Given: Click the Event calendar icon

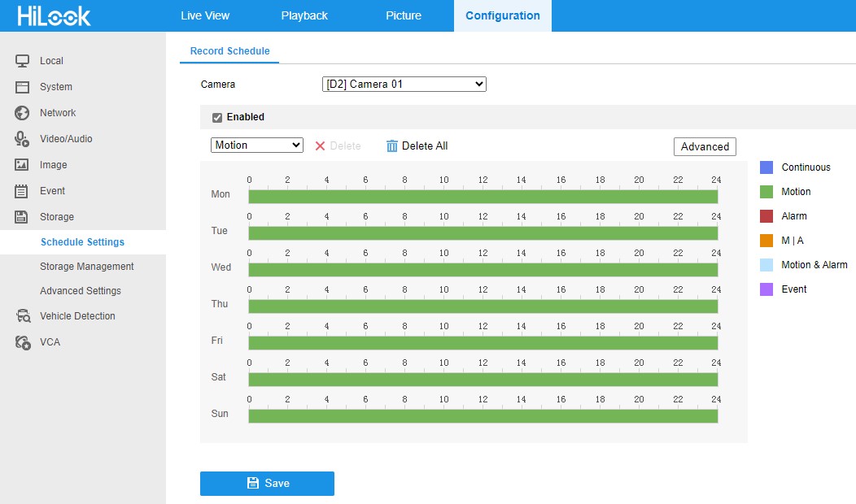Looking at the screenshot, I should click(23, 191).
